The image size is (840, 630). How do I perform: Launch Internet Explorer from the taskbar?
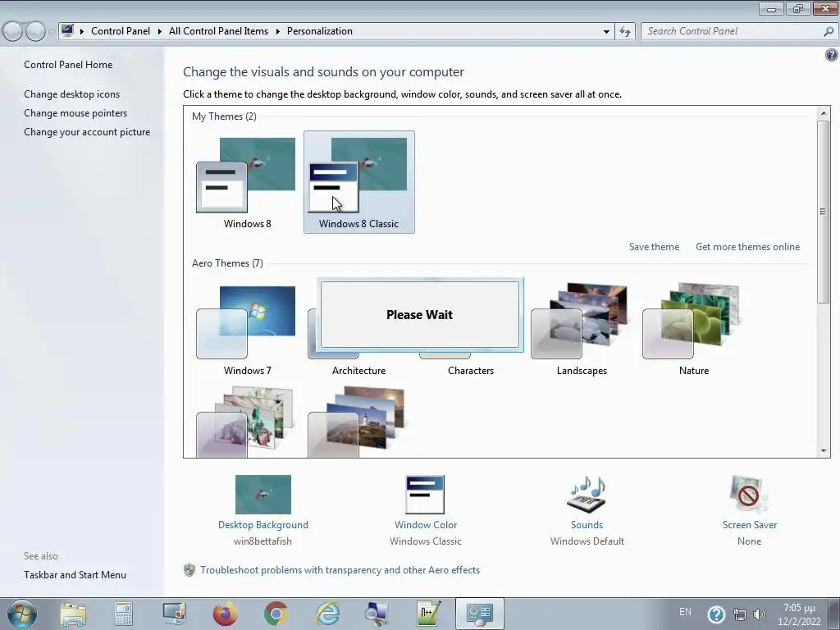tap(327, 614)
